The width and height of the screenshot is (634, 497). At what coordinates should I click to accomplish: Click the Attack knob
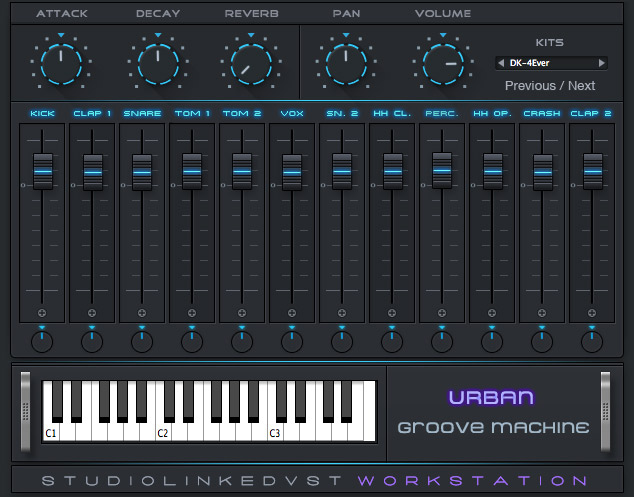[x=61, y=64]
